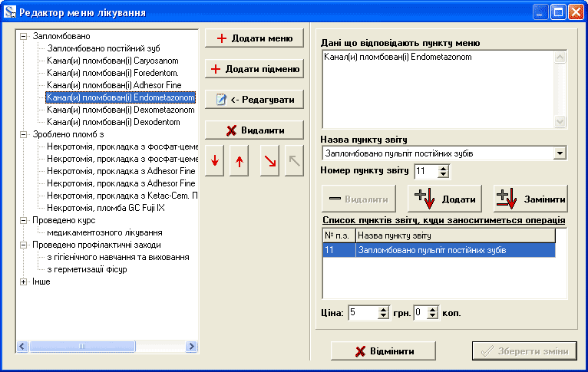
Task: Click Додати меню button
Action: point(254,38)
